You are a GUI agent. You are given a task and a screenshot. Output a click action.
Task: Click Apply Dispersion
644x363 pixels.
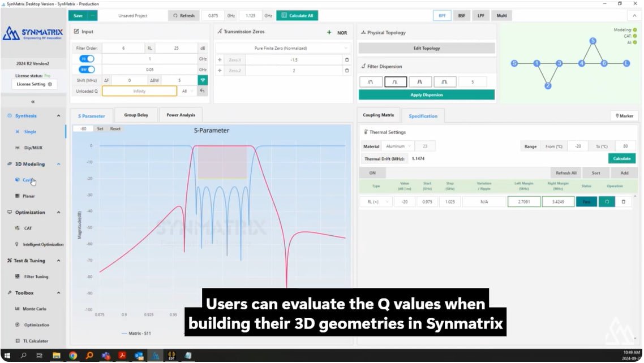[x=426, y=95]
